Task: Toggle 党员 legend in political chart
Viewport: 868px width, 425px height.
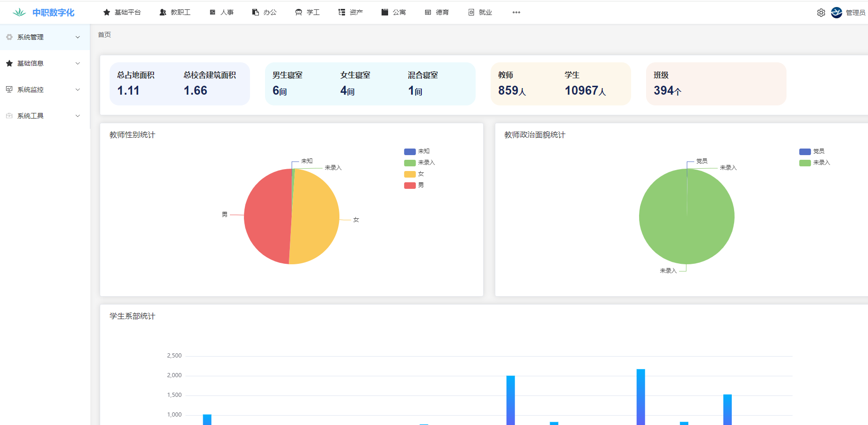Action: click(x=812, y=151)
